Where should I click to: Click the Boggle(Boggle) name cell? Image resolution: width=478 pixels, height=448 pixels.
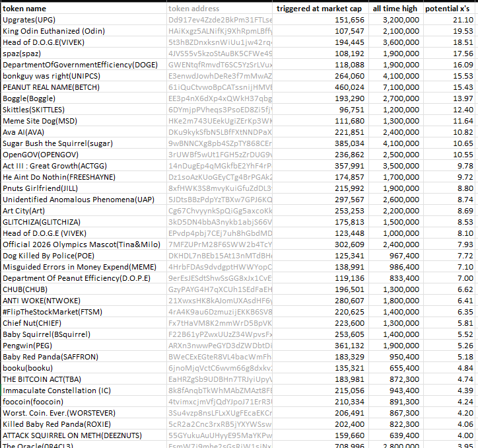click(x=84, y=98)
